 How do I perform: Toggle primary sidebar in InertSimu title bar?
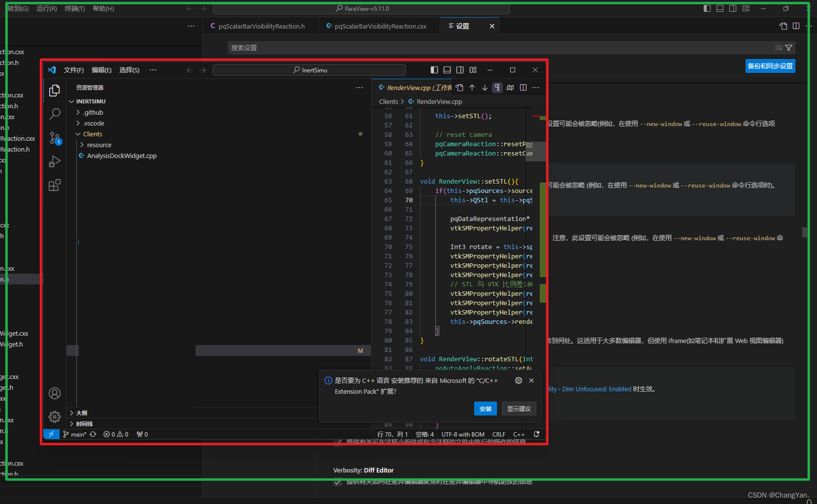(x=434, y=70)
